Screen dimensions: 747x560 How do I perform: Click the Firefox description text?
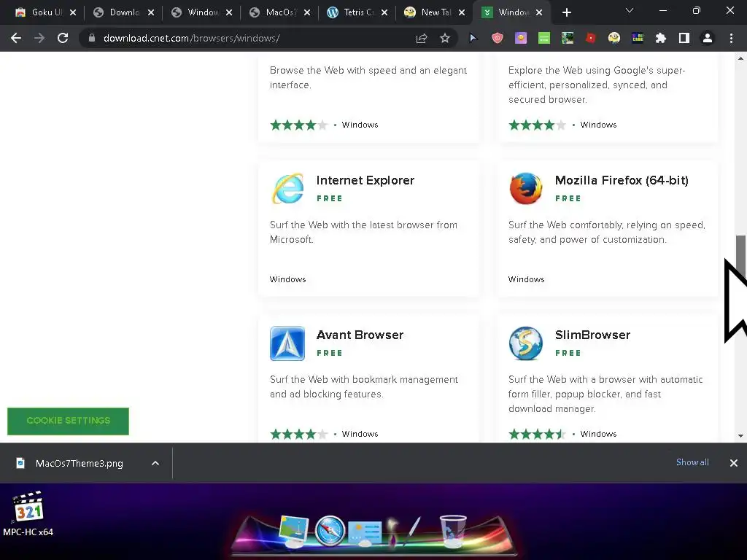[x=606, y=232]
